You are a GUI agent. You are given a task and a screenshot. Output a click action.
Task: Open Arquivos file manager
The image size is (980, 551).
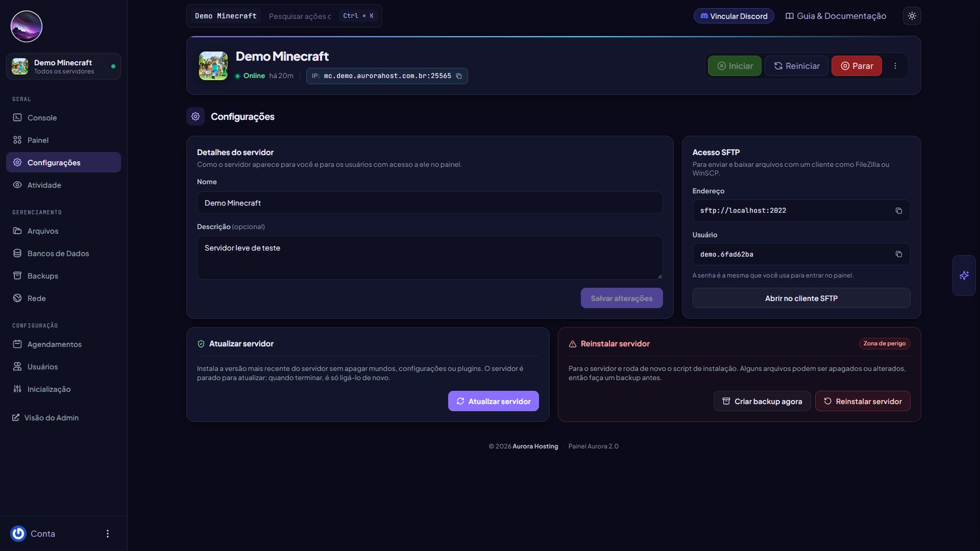click(x=63, y=231)
